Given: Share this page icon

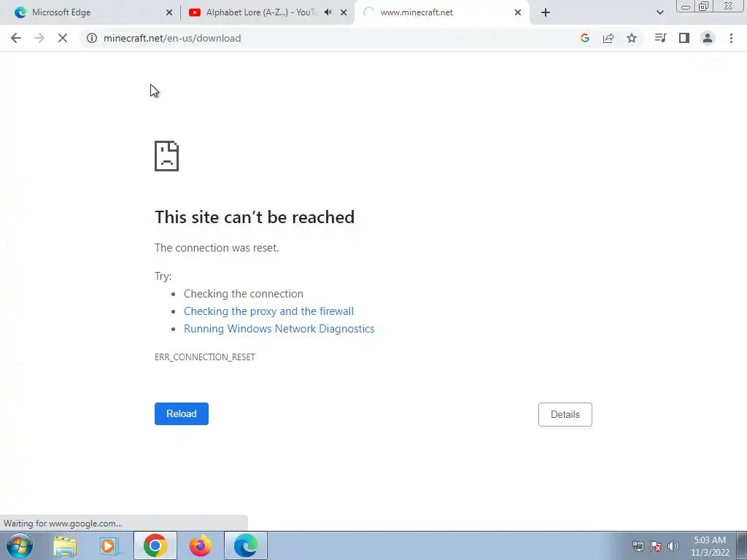Looking at the screenshot, I should (608, 38).
